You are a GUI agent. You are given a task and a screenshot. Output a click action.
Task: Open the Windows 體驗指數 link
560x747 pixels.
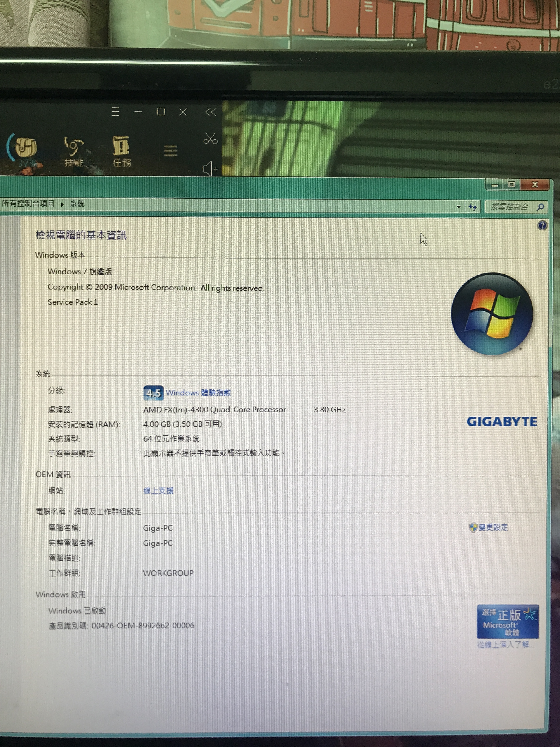[x=198, y=393]
